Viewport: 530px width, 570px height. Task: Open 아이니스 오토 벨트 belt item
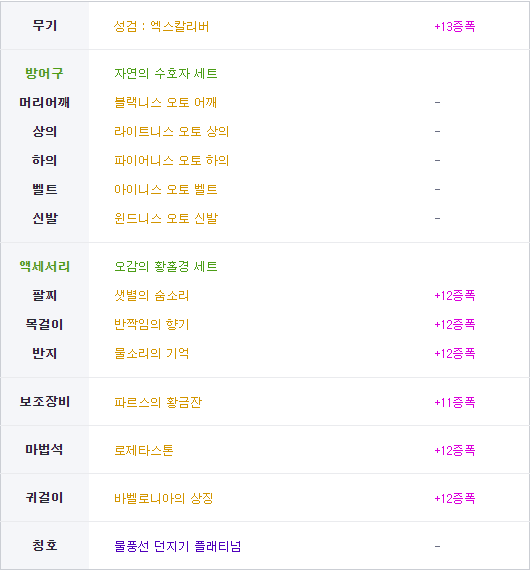click(x=166, y=189)
